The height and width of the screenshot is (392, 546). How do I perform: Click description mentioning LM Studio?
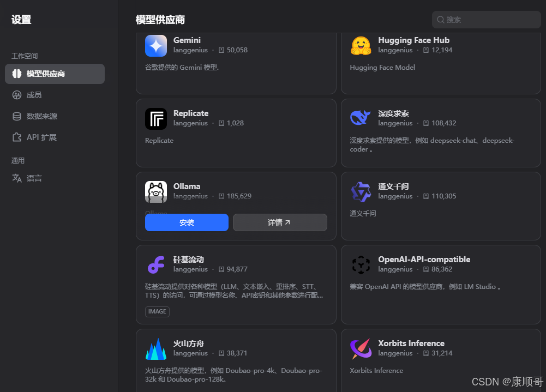coord(425,287)
